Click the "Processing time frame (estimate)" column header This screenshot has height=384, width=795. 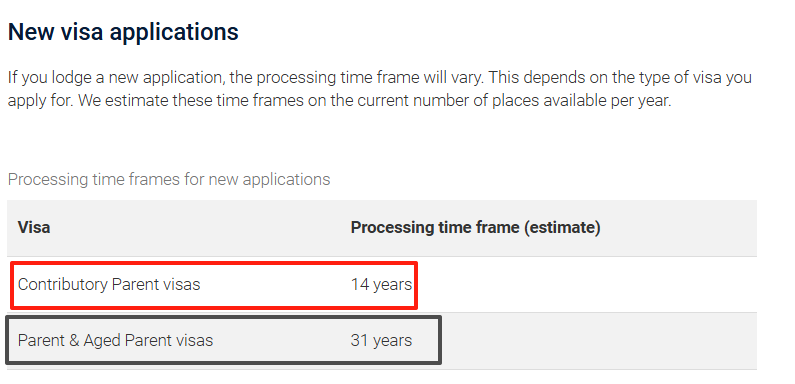[x=476, y=227]
